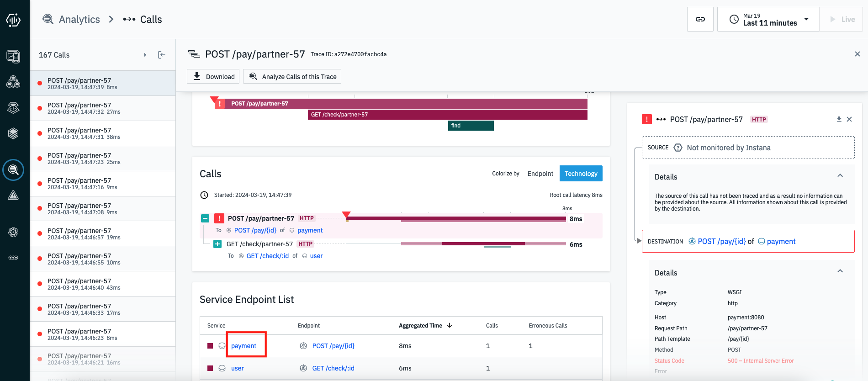This screenshot has height=381, width=868.
Task: Select the call at 14:46:57 19ms
Action: point(103,234)
